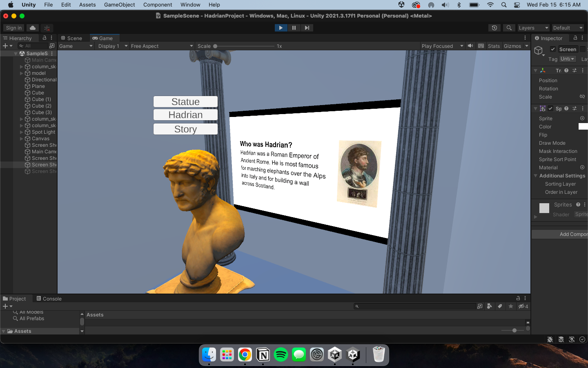Open the Play Focused dropdown
This screenshot has width=588, height=368.
coord(442,46)
